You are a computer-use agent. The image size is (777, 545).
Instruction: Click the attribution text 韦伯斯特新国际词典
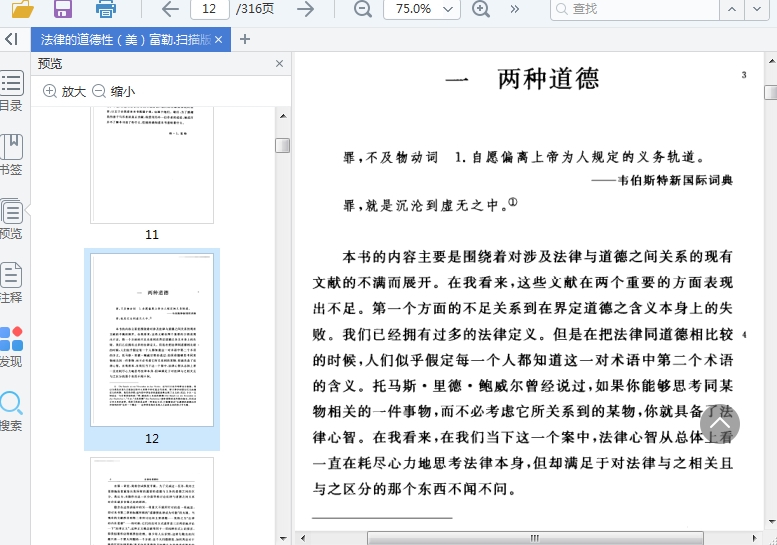[675, 180]
